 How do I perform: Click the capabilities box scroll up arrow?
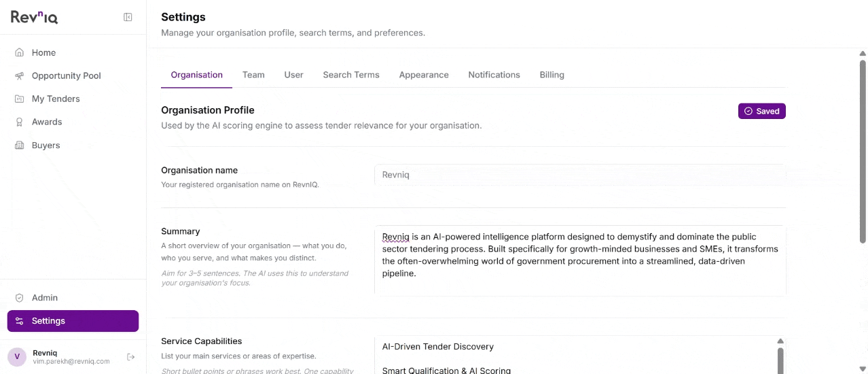780,341
